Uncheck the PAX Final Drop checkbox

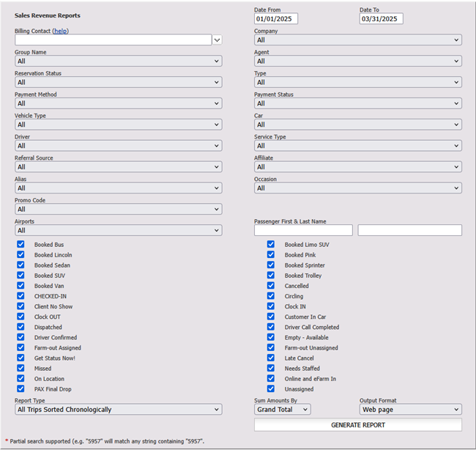21,389
